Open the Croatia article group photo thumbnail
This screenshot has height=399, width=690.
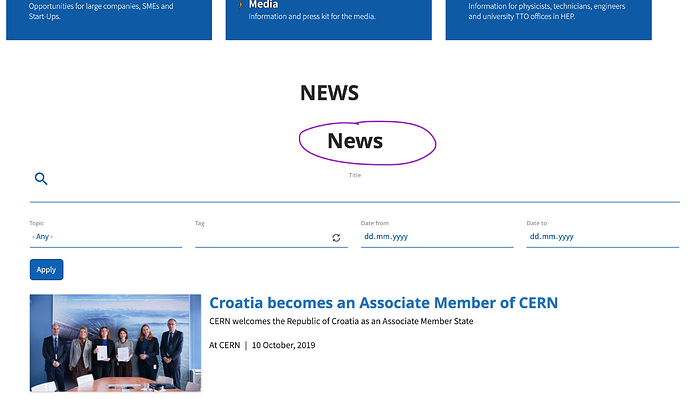click(x=115, y=343)
